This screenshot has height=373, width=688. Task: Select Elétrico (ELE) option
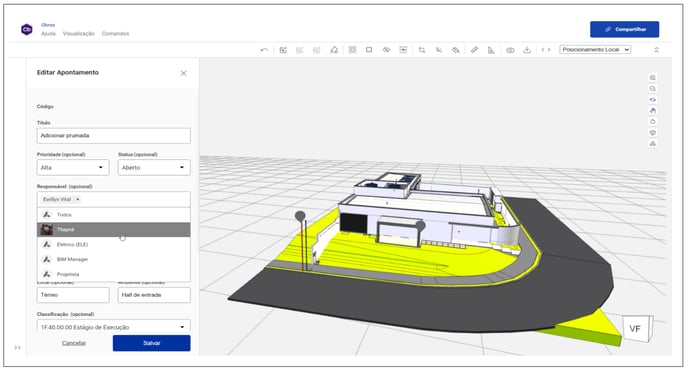pos(114,244)
